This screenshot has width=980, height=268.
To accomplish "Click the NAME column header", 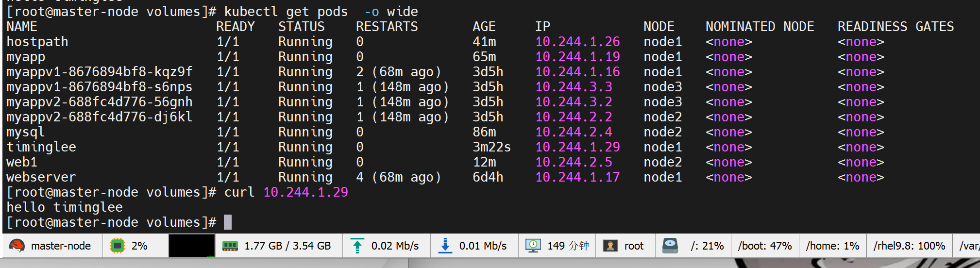I will [x=22, y=27].
